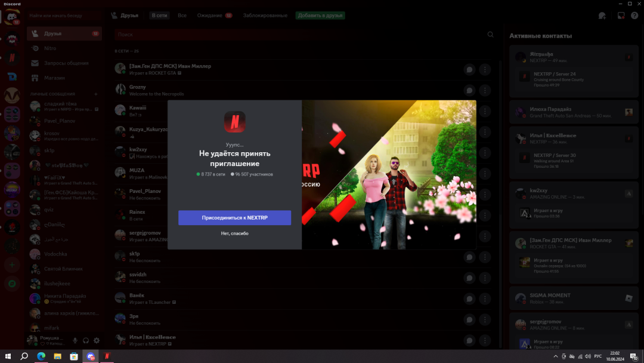Launch Microsoft Edge from the taskbar
Screen dimensions: 644x363
tap(41, 356)
